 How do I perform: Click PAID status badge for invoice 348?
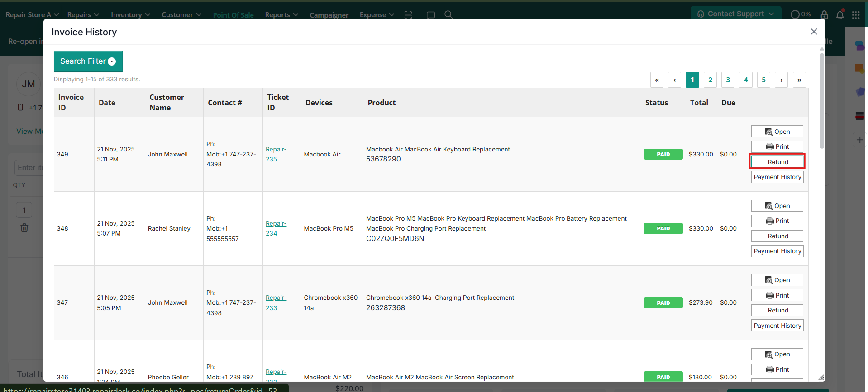coord(663,228)
